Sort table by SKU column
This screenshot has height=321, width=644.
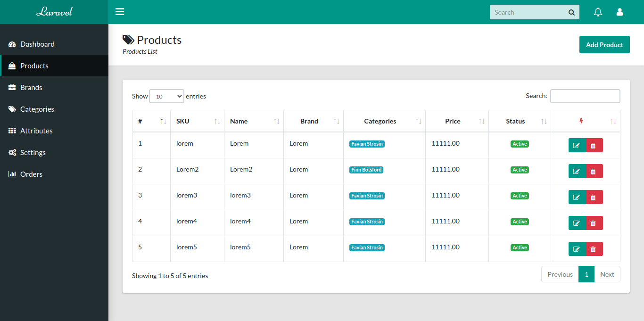(x=197, y=121)
